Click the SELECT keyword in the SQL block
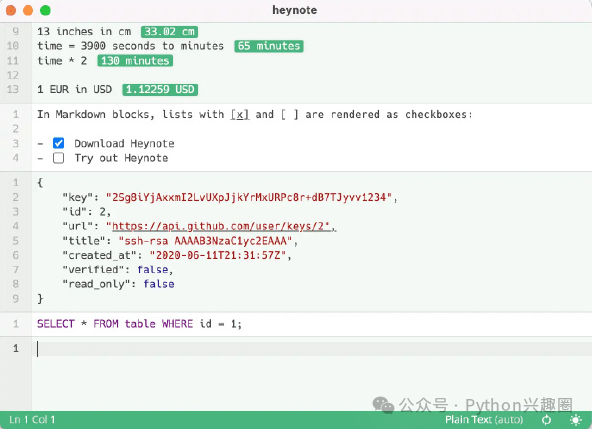The width and height of the screenshot is (592, 429). [x=56, y=324]
